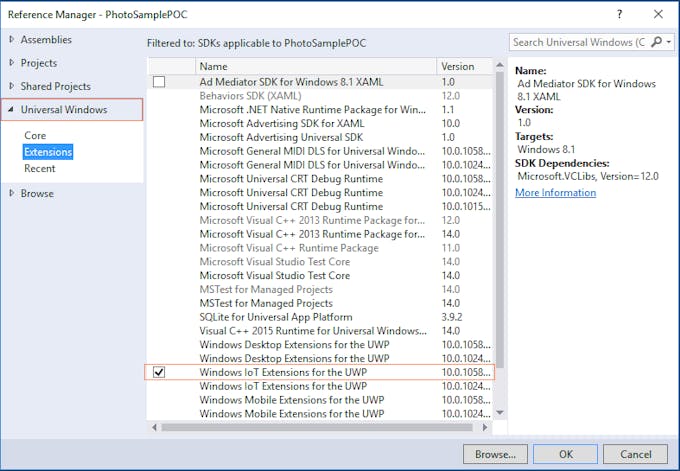Click the horizontal scroll-left arrow

154,427
